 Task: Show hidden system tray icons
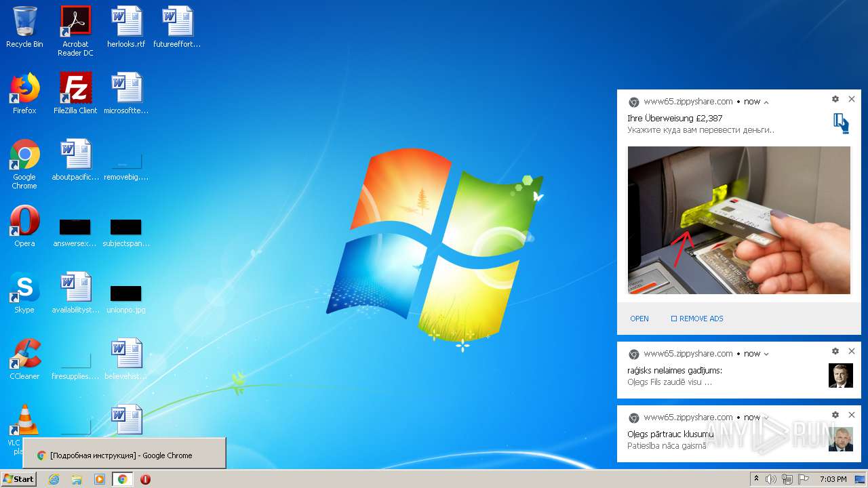[x=756, y=479]
